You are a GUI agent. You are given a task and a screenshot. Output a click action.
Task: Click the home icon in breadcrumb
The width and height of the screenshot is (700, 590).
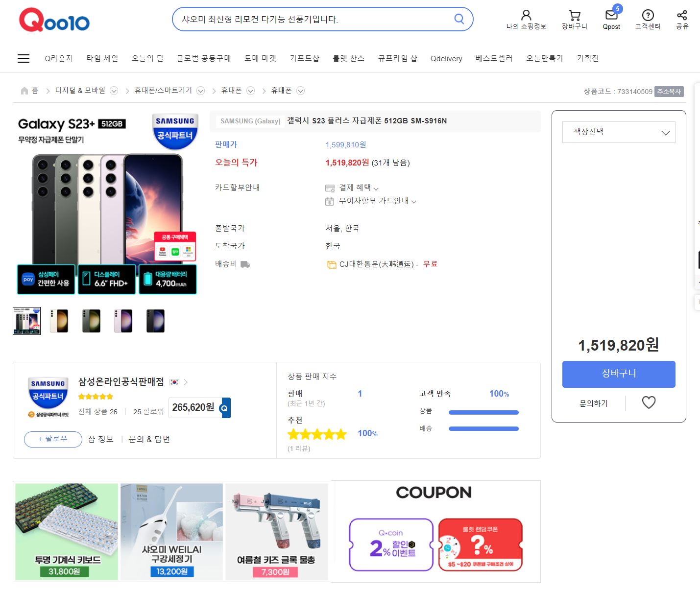24,91
